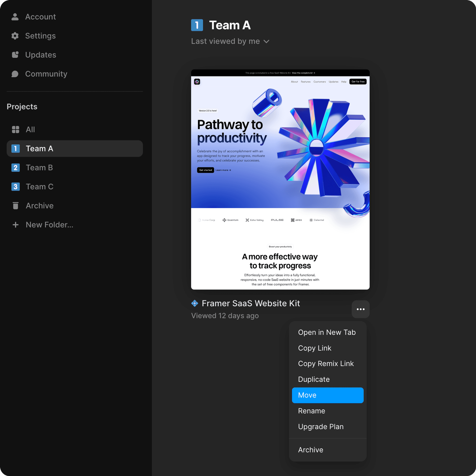Click Archive at the bottom of the context menu

(x=310, y=450)
